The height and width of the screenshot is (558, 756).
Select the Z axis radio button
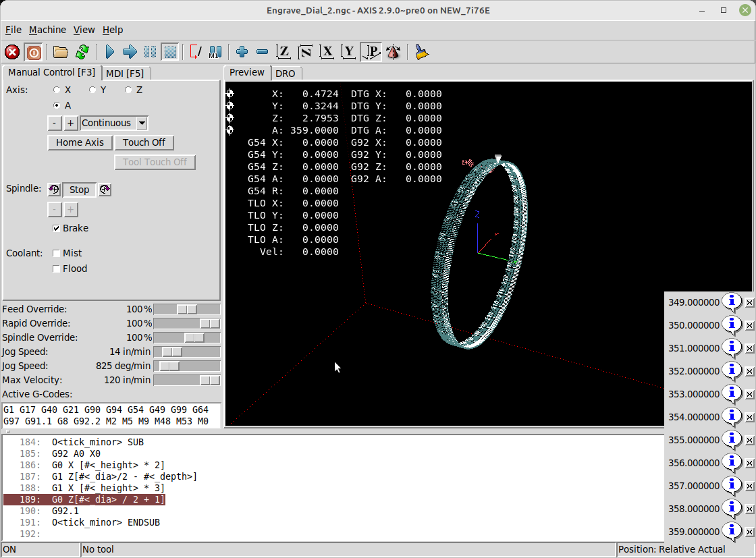[x=129, y=90]
